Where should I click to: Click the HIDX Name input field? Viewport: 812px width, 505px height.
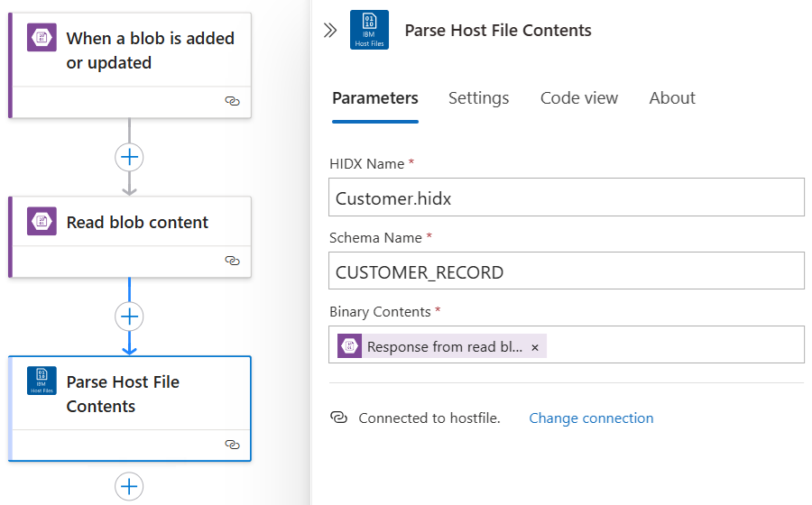click(x=566, y=197)
